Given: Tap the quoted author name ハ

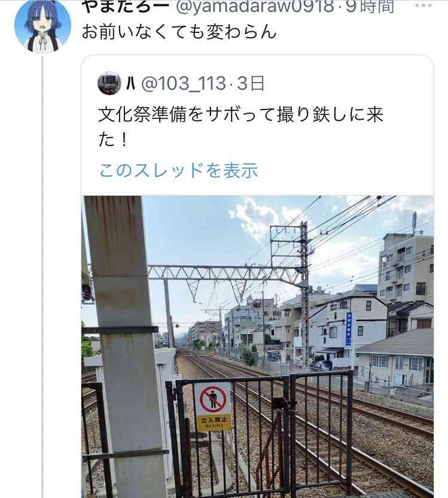Looking at the screenshot, I should [131, 84].
